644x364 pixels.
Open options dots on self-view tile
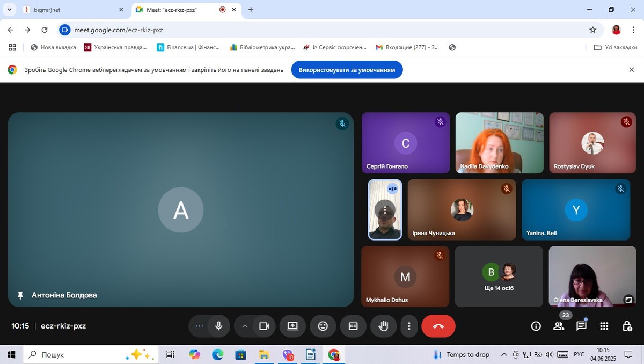point(384,209)
